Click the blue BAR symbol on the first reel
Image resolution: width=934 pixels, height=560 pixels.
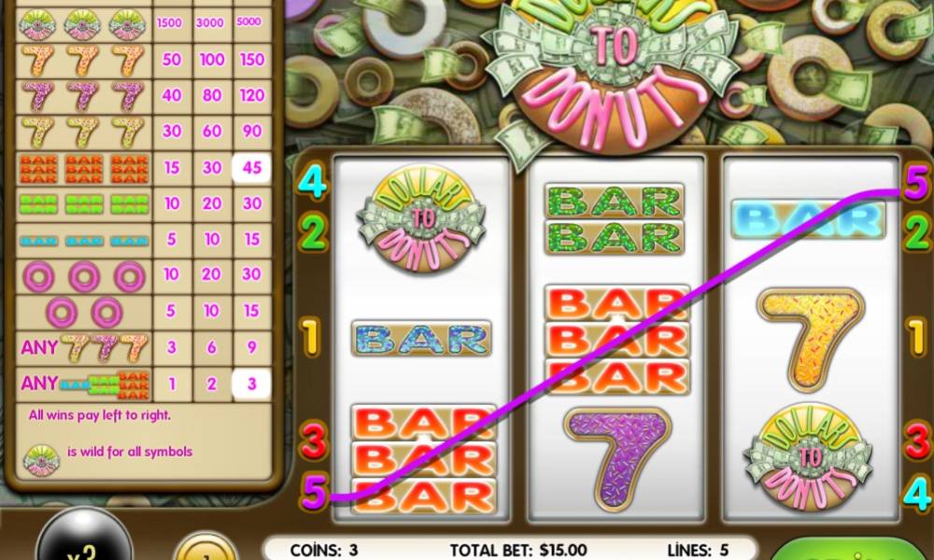tap(421, 339)
